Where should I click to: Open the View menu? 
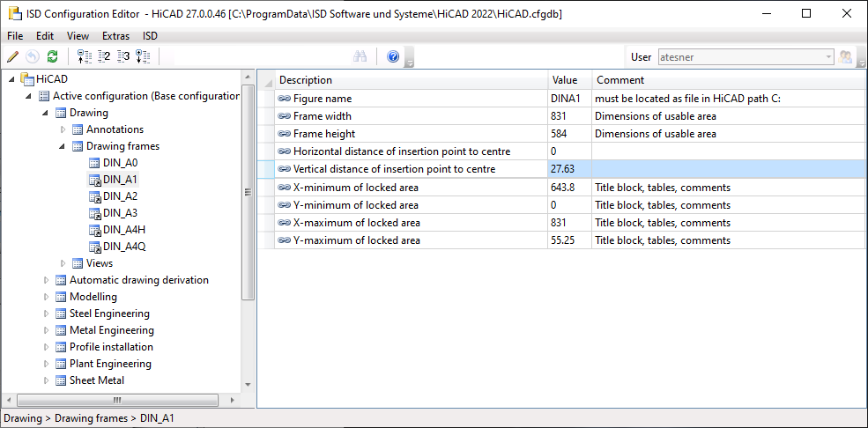click(78, 36)
